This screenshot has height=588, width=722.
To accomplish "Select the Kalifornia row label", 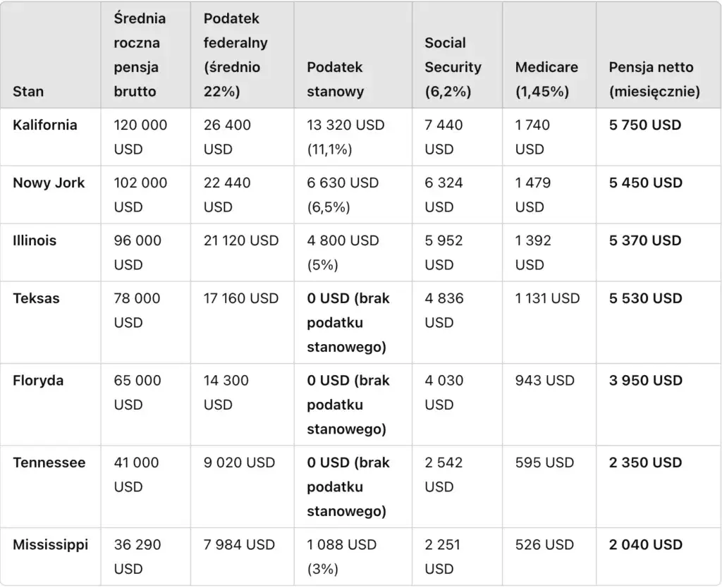I will pyautogui.click(x=45, y=125).
